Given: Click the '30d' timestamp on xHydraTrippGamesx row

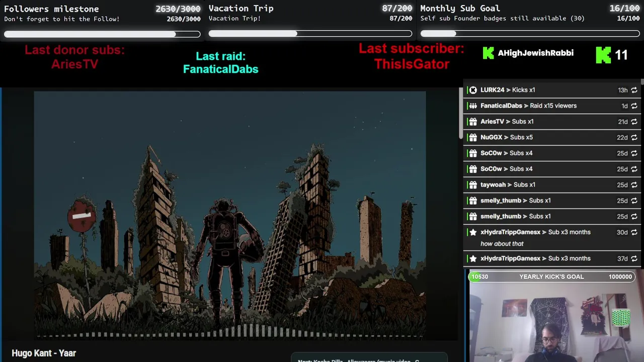Looking at the screenshot, I should pyautogui.click(x=622, y=232).
